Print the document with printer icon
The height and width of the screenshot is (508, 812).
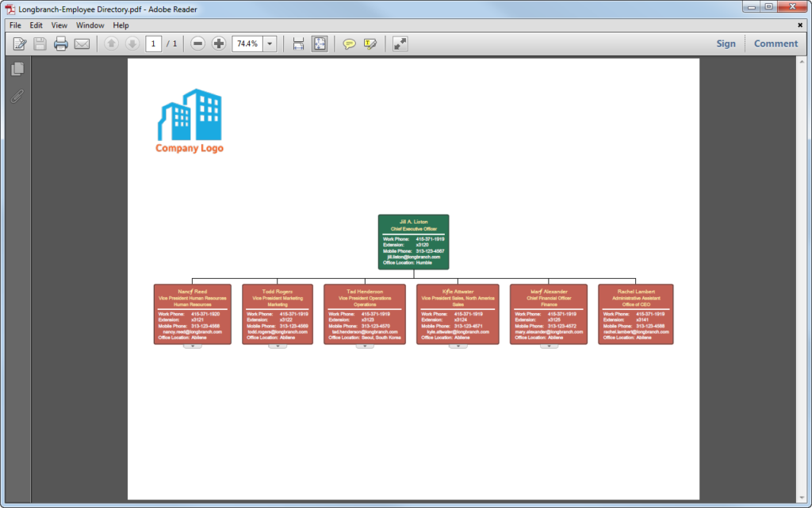(x=60, y=44)
